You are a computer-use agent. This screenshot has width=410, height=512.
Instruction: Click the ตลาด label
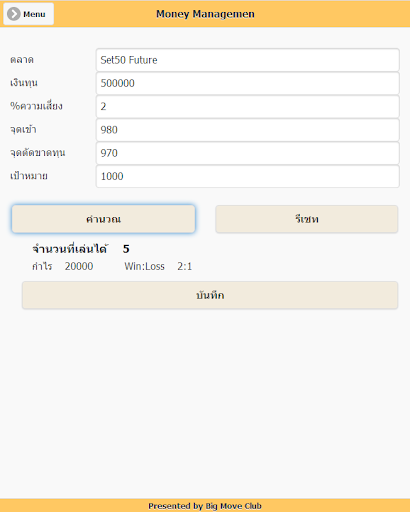pos(22,60)
